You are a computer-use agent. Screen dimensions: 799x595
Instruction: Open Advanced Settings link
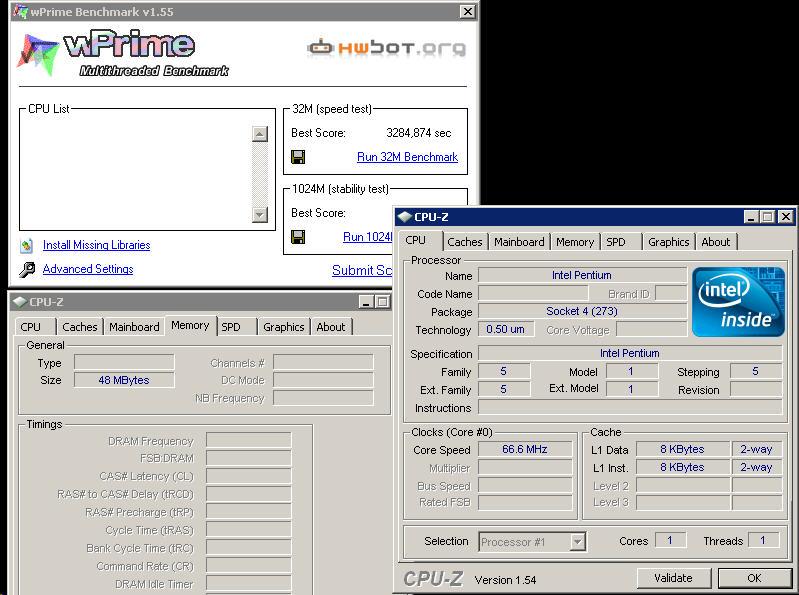click(x=88, y=269)
